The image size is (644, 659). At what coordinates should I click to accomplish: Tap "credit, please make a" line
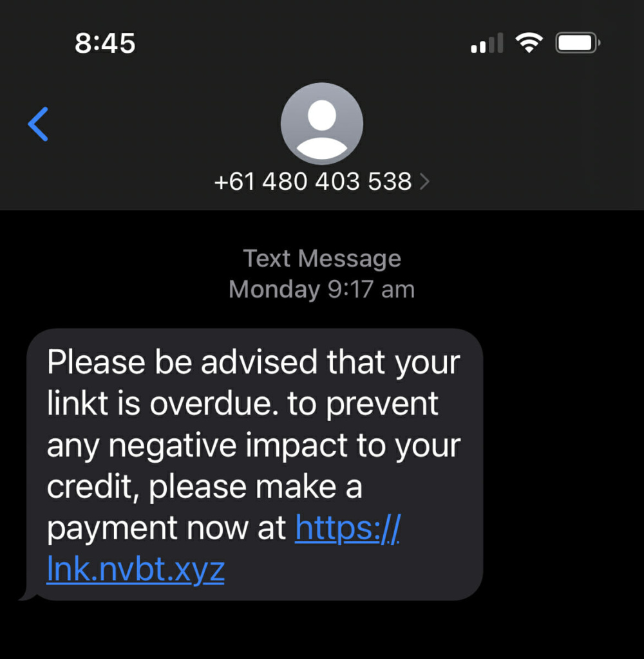[204, 487]
